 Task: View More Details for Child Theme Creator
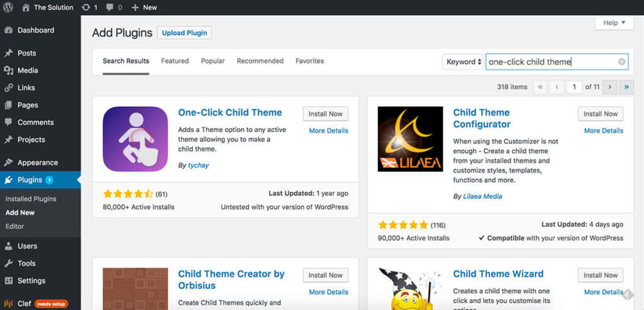328,292
